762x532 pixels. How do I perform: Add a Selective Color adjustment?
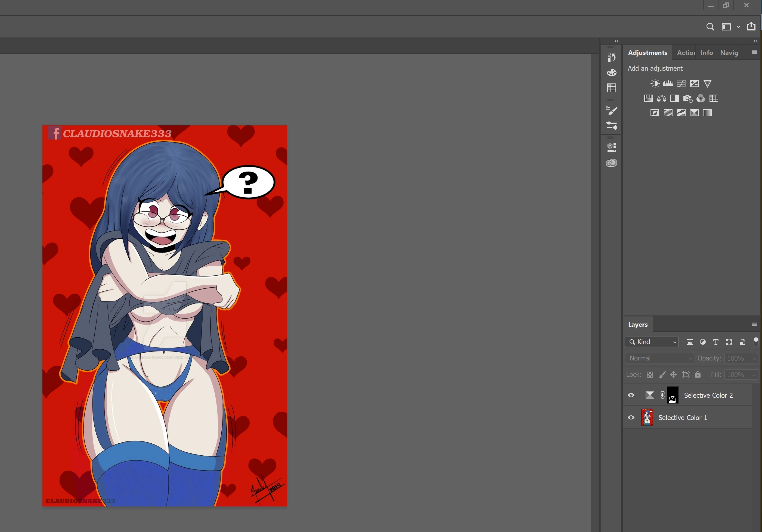[x=694, y=113]
